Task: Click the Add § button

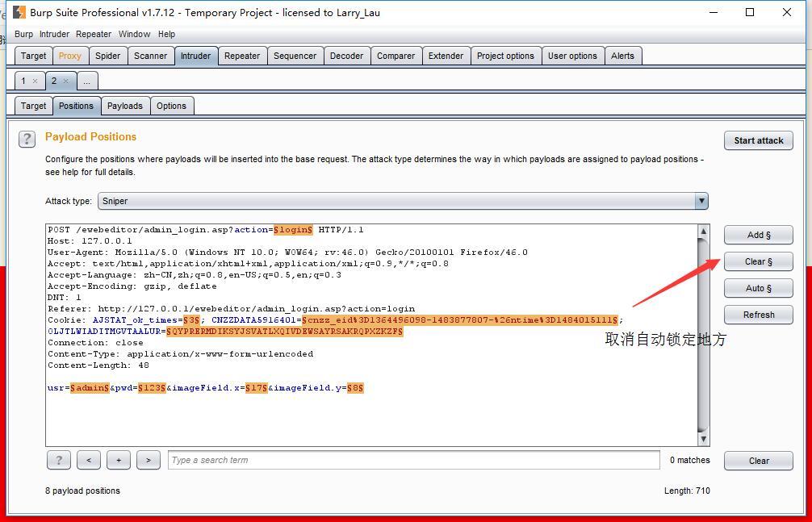Action: tap(758, 235)
